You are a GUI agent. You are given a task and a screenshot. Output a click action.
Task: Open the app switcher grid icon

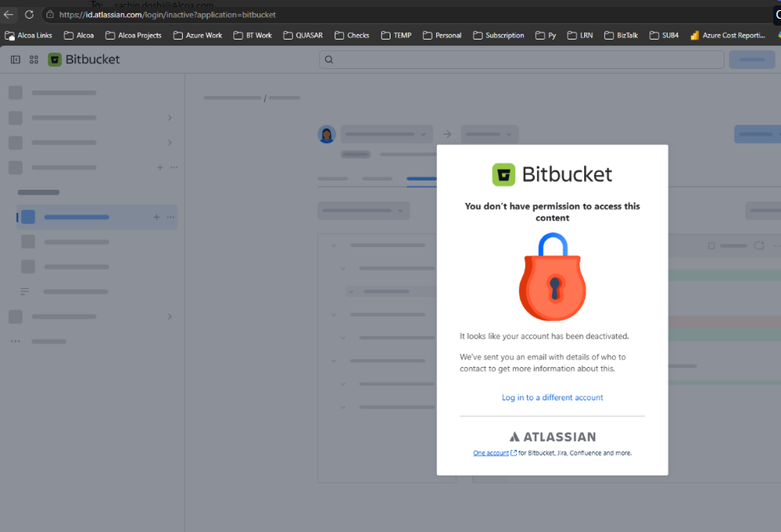[34, 59]
